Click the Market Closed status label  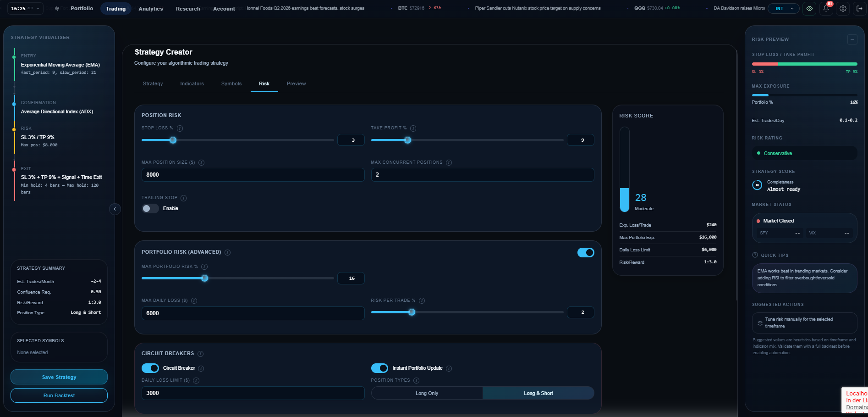coord(778,221)
